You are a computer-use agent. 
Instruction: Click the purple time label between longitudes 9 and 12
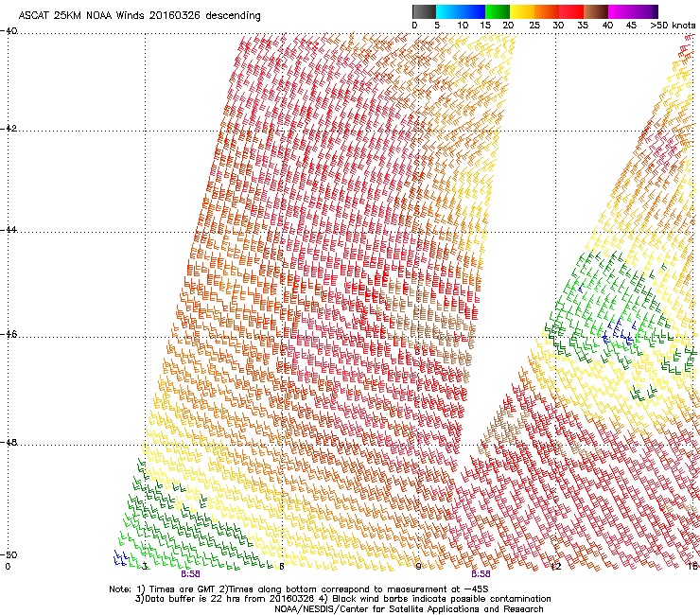pos(481,574)
